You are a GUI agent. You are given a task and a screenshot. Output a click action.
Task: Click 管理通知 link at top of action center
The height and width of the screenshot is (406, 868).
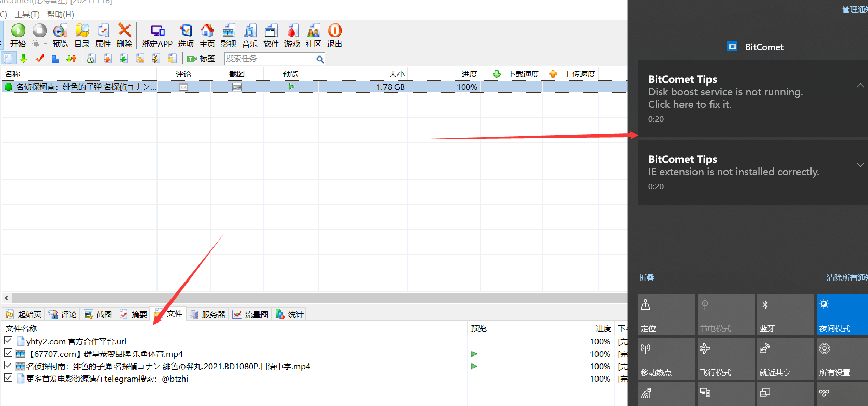(x=855, y=9)
